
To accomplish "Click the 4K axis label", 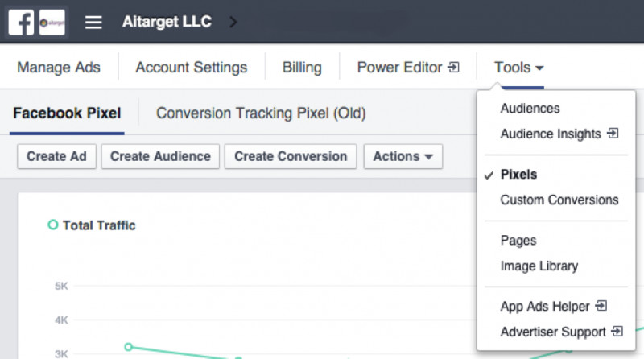I will coord(61,320).
